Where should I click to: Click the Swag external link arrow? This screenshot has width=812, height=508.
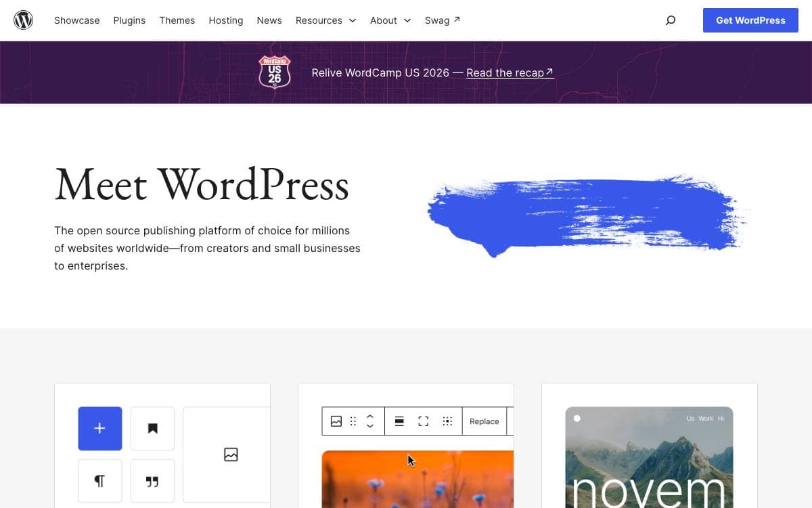[457, 20]
